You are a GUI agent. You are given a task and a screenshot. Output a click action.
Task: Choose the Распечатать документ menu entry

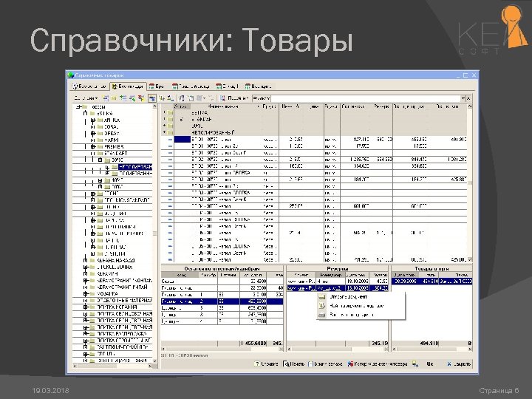click(x=361, y=315)
